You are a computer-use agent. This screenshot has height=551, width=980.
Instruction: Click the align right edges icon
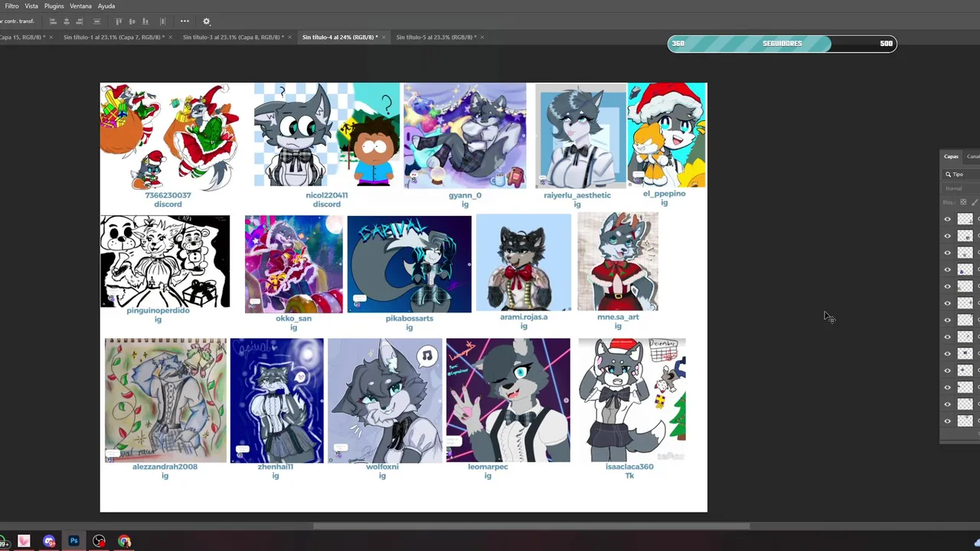tap(80, 21)
